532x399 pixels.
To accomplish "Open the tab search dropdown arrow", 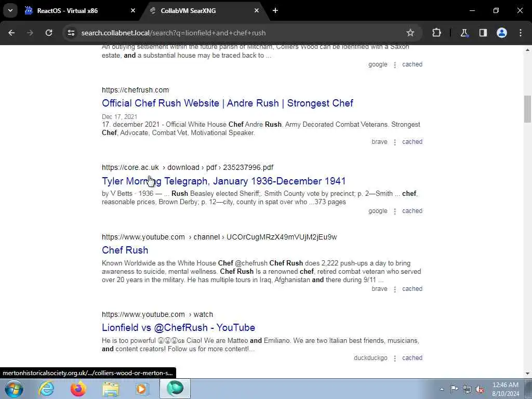I will [10, 10].
